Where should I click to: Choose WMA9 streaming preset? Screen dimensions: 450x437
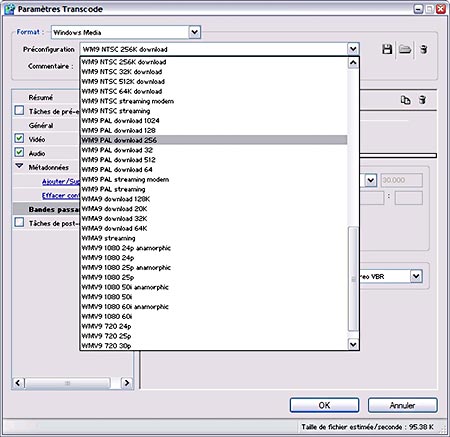click(214, 238)
